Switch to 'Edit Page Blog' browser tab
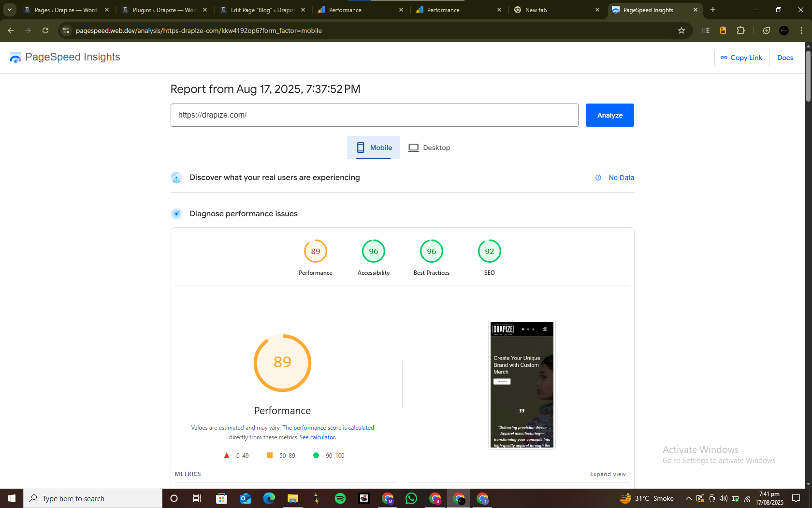 point(262,10)
